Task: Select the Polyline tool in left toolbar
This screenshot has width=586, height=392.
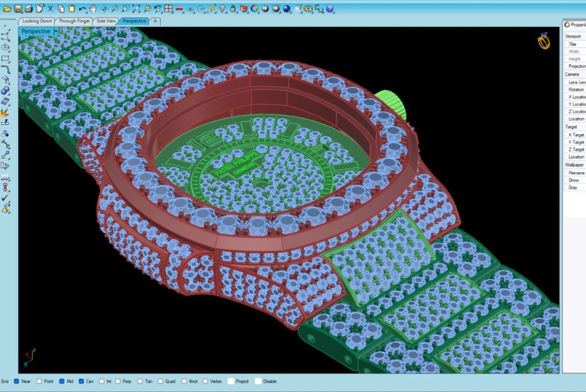Action: tap(5, 37)
